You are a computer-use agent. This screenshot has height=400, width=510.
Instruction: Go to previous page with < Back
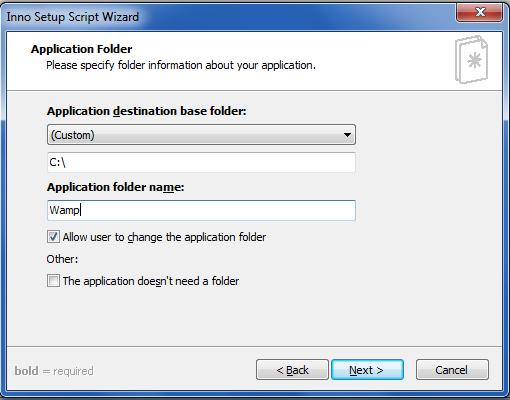[292, 370]
